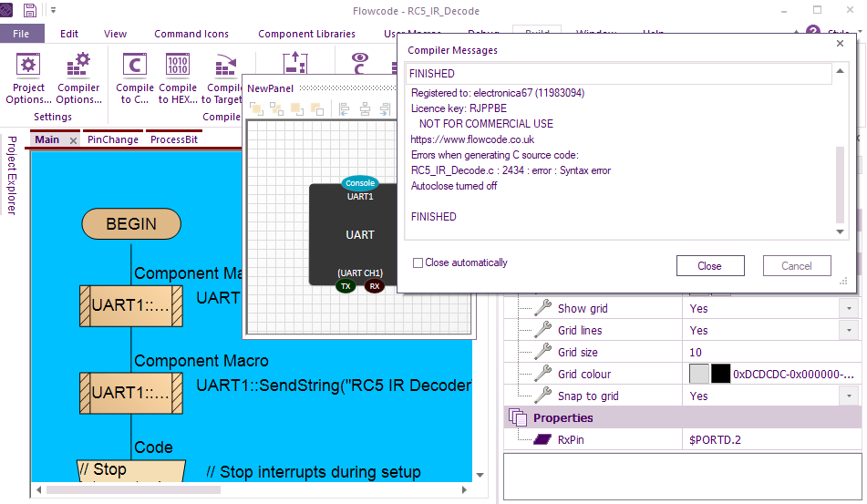The width and height of the screenshot is (867, 504).
Task: Click align center icon in NewPanel toolbar
Action: pos(365,108)
